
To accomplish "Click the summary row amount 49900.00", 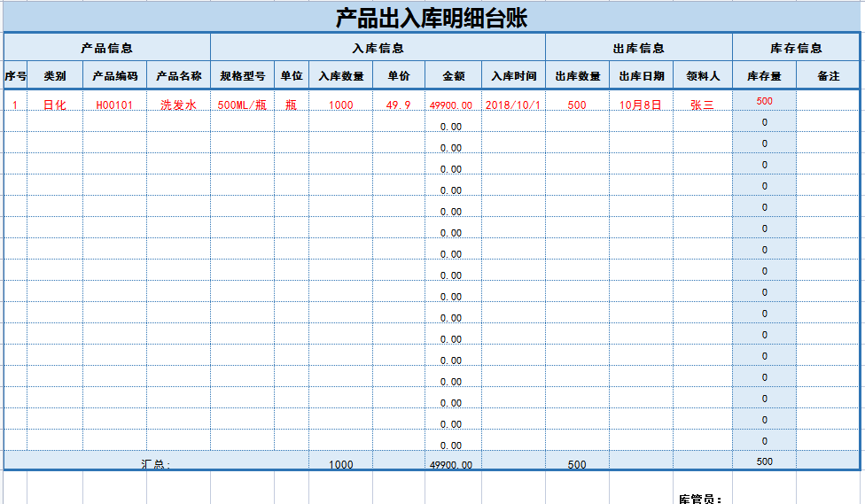I will tap(454, 461).
